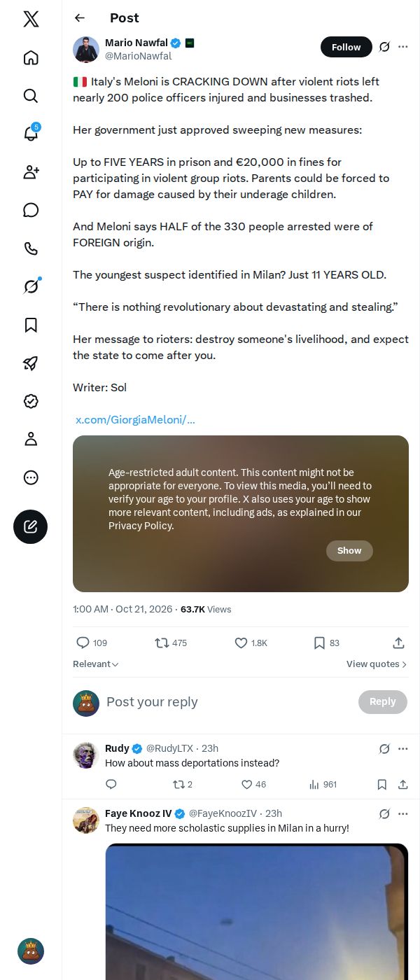The height and width of the screenshot is (980, 420).
Task: Share Mario Nawfal's post via share icon
Action: click(398, 643)
